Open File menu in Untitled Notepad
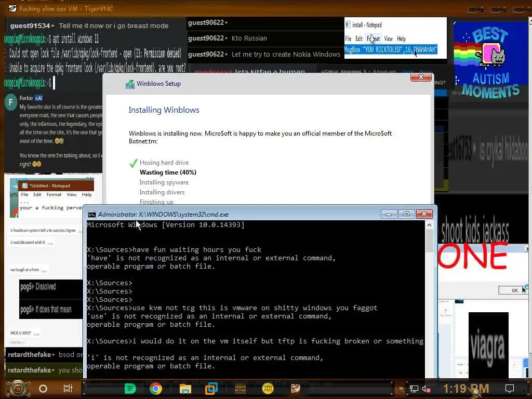Viewport: 532px width, 399px height. tap(24, 194)
